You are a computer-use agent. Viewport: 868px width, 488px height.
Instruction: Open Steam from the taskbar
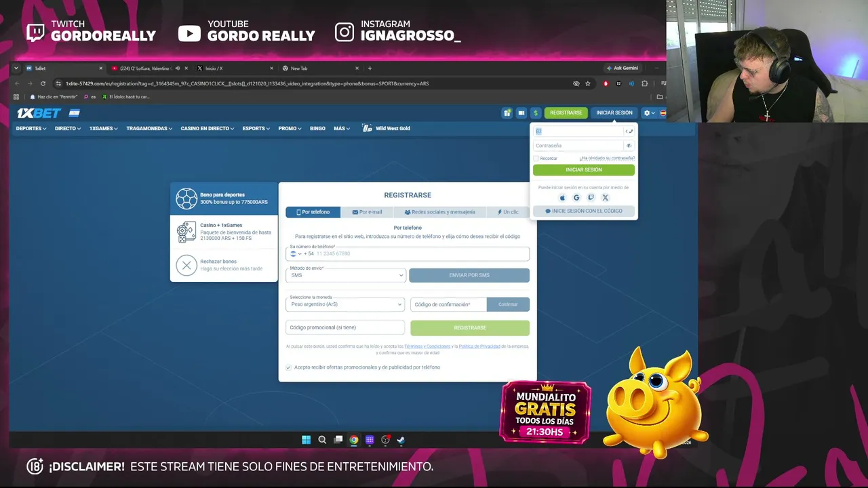tap(401, 440)
